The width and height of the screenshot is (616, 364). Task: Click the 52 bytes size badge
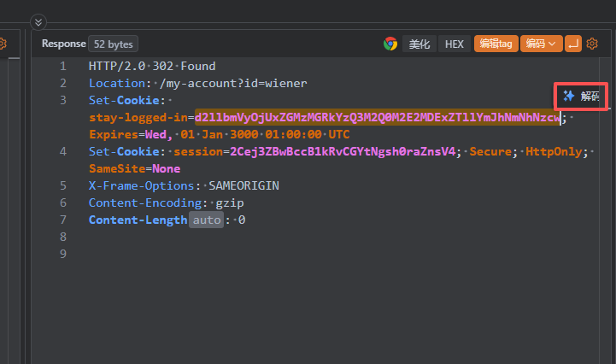[x=114, y=44]
